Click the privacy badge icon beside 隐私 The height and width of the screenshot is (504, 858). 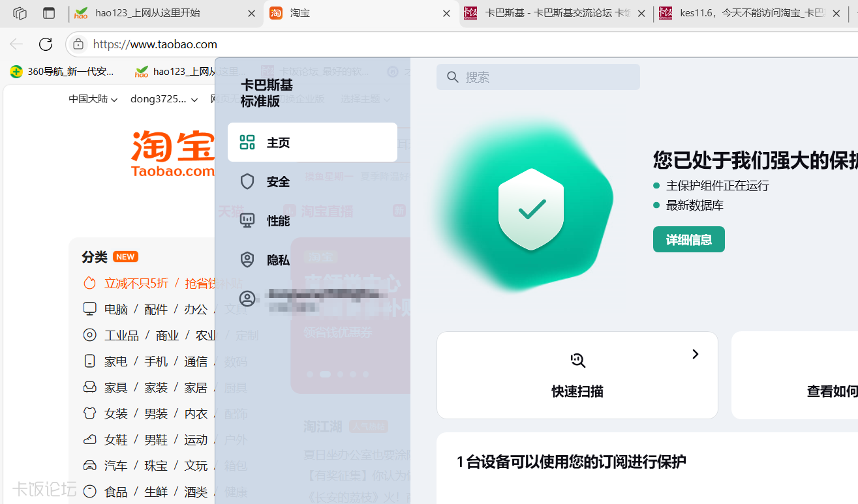247,259
